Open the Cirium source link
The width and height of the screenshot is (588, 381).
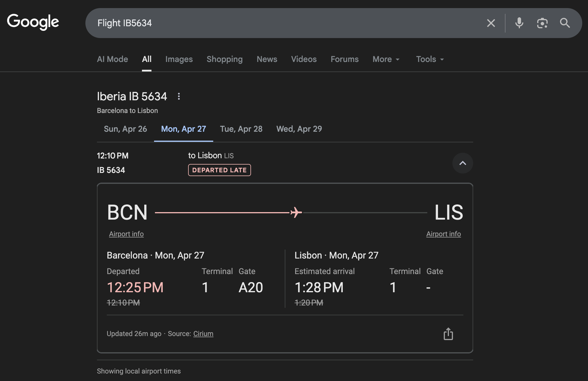[x=203, y=334]
